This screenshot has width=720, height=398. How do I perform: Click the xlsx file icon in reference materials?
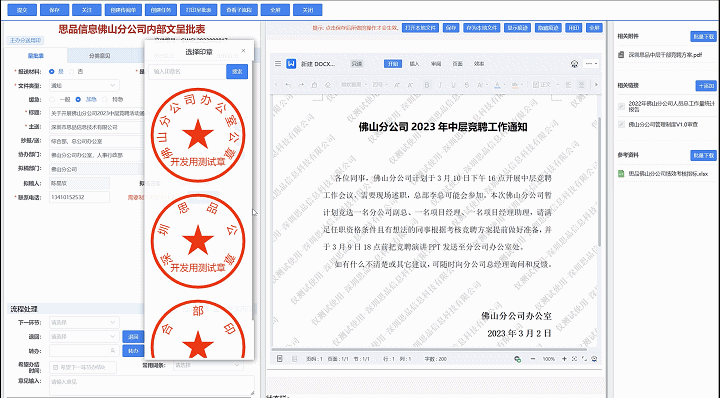coord(621,174)
